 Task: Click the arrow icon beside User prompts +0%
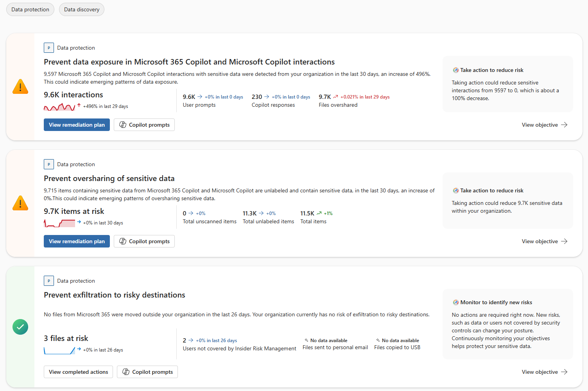point(200,97)
